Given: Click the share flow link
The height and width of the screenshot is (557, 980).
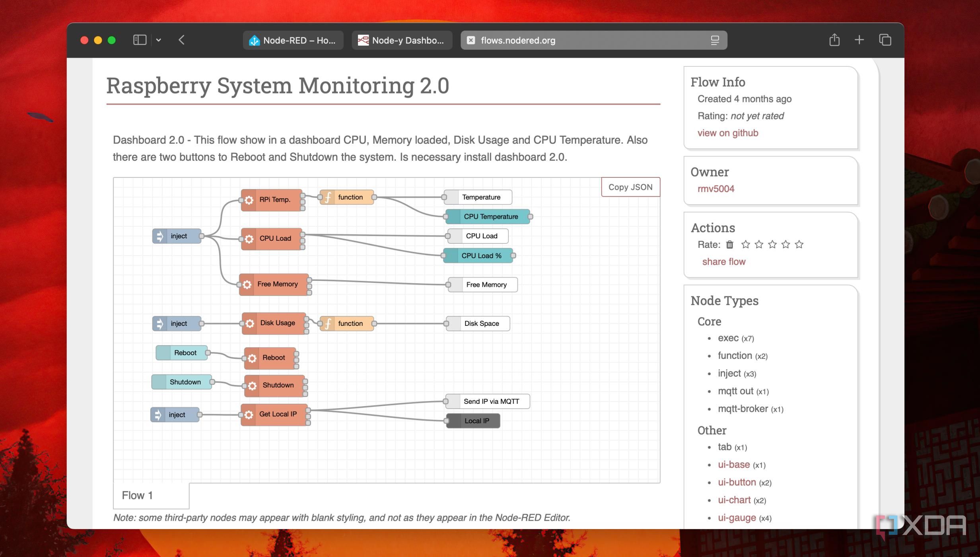Looking at the screenshot, I should point(724,261).
